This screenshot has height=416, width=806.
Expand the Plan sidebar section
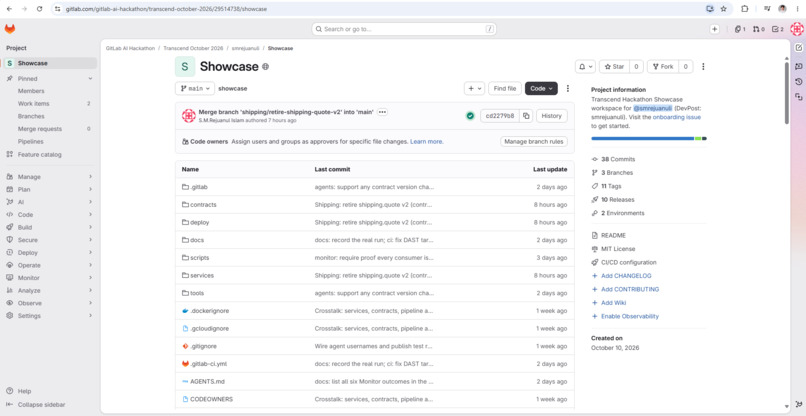point(90,189)
